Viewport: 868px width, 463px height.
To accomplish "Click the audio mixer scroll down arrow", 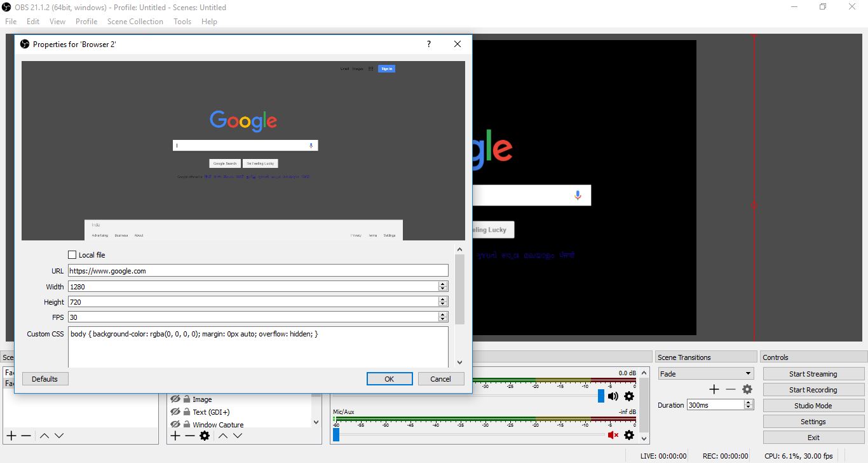I will 644,438.
